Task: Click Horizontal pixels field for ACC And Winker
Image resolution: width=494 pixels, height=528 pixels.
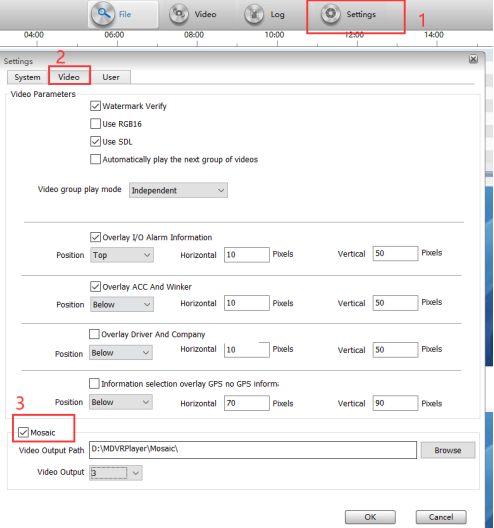Action: [247, 303]
